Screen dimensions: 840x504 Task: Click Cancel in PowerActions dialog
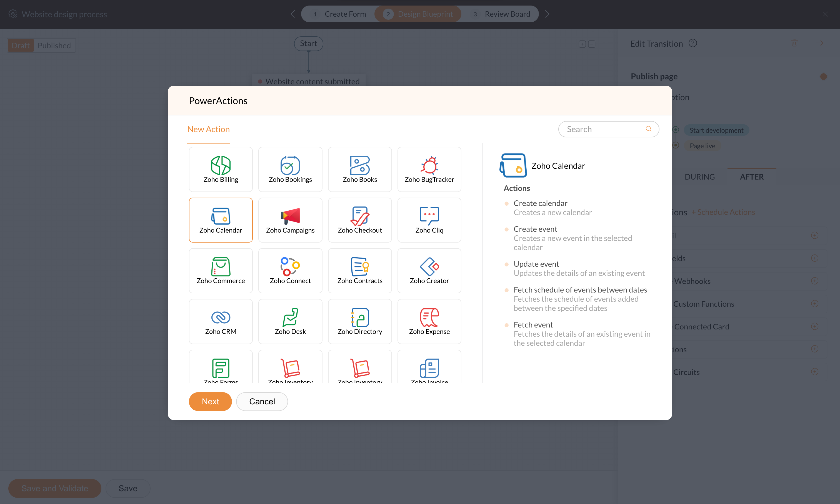click(x=262, y=401)
